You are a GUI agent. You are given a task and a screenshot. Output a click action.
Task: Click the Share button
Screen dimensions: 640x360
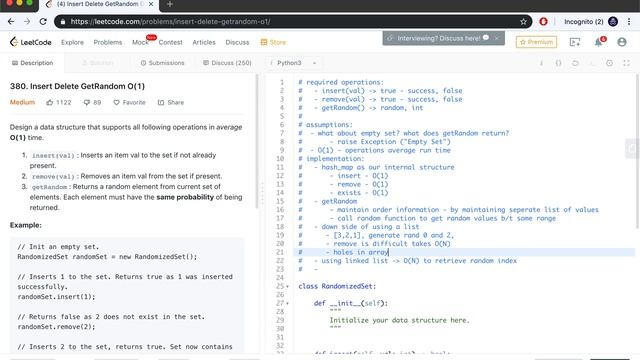coord(171,102)
